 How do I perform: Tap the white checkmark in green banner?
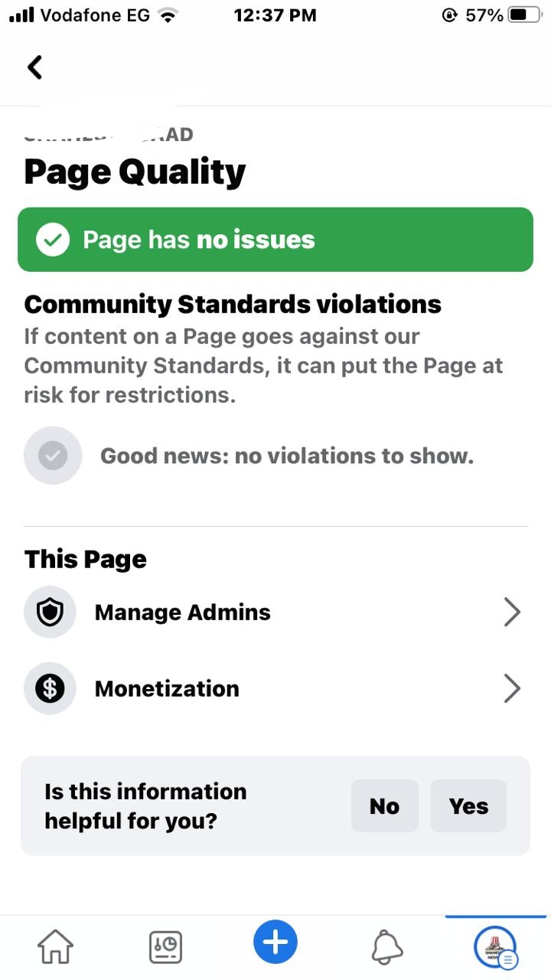tap(53, 240)
